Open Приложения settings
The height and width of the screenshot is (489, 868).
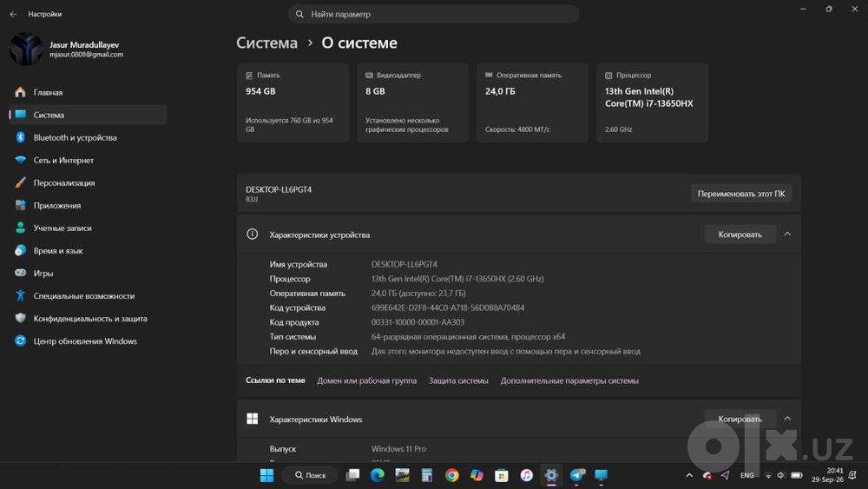point(88,206)
